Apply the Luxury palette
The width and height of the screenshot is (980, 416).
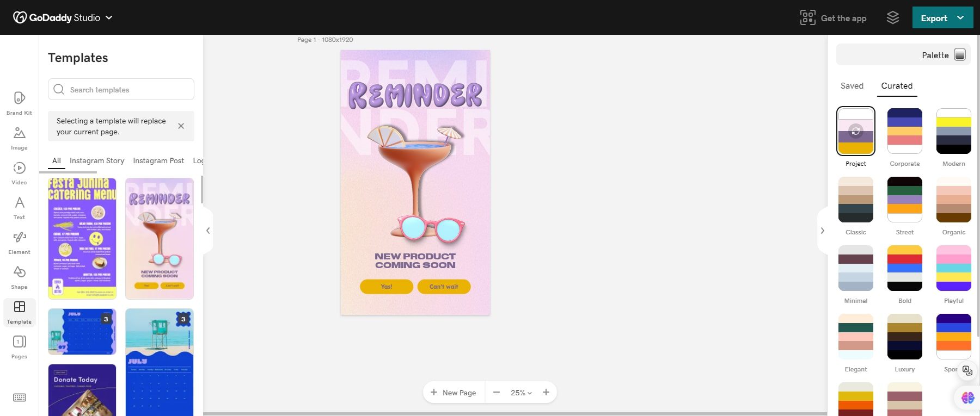[904, 337]
